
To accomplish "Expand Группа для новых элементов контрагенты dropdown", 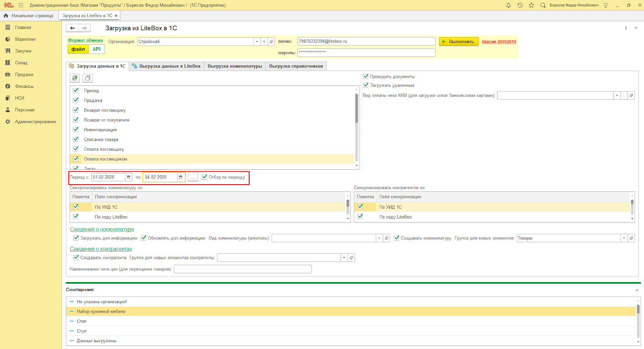I will click(x=344, y=258).
